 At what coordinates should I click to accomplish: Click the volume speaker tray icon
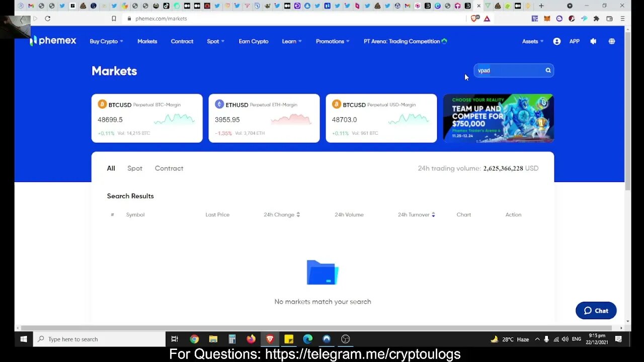point(565,339)
